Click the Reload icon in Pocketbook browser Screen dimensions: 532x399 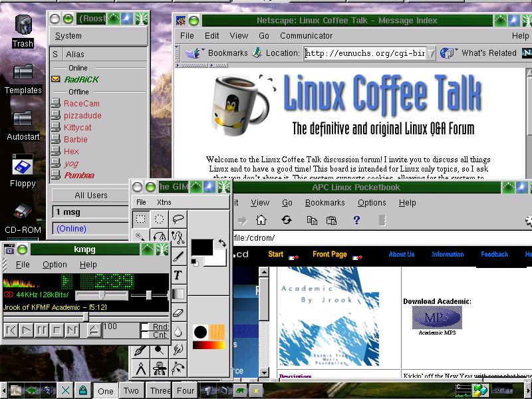click(287, 220)
